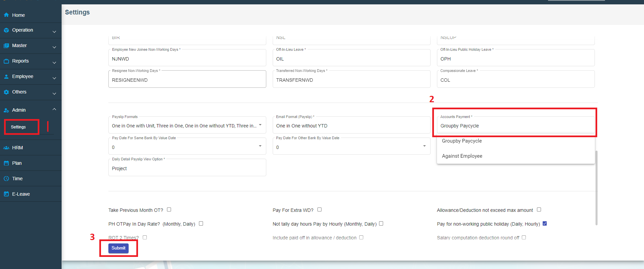The height and width of the screenshot is (269, 644).
Task: Collapse the Admin menu chevron
Action: click(54, 110)
